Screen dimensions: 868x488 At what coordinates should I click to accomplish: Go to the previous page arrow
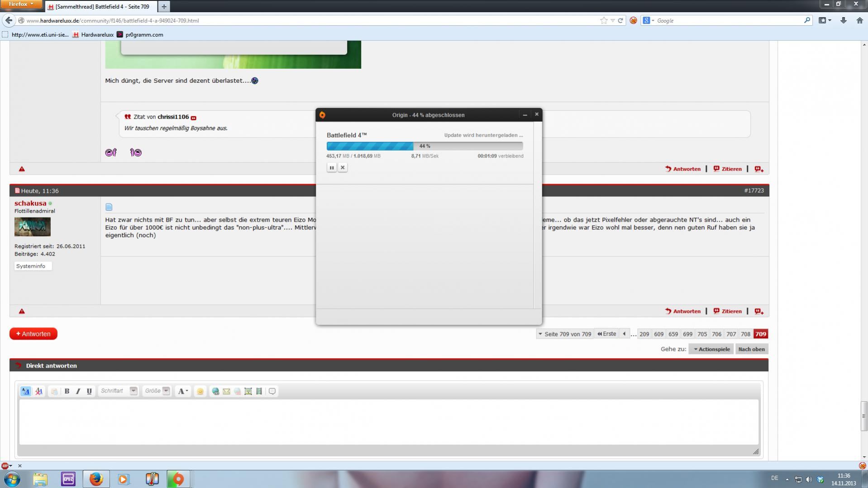625,334
